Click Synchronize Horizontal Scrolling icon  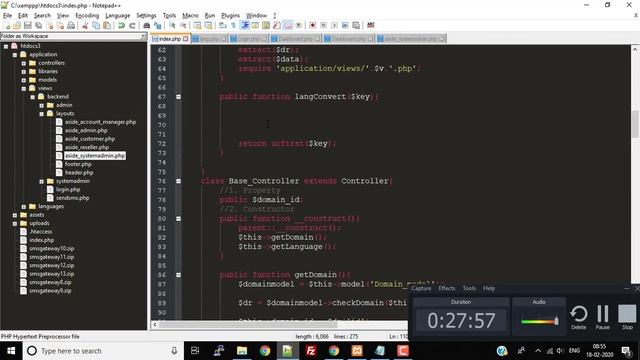[208, 25]
